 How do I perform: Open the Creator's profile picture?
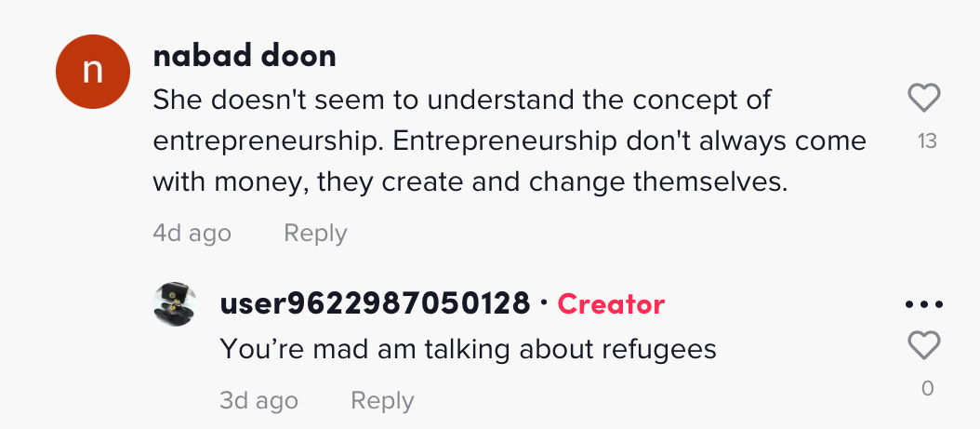pyautogui.click(x=175, y=304)
